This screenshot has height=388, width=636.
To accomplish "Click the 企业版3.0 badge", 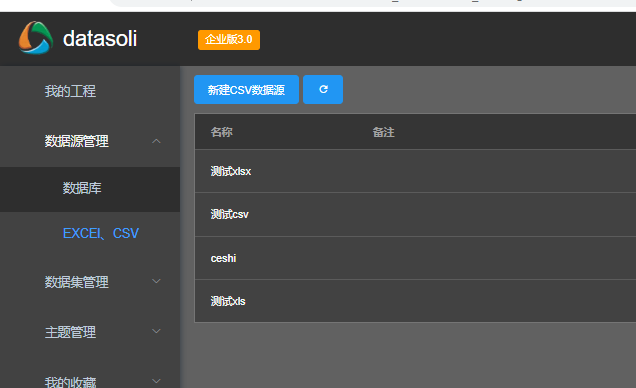I will point(229,40).
